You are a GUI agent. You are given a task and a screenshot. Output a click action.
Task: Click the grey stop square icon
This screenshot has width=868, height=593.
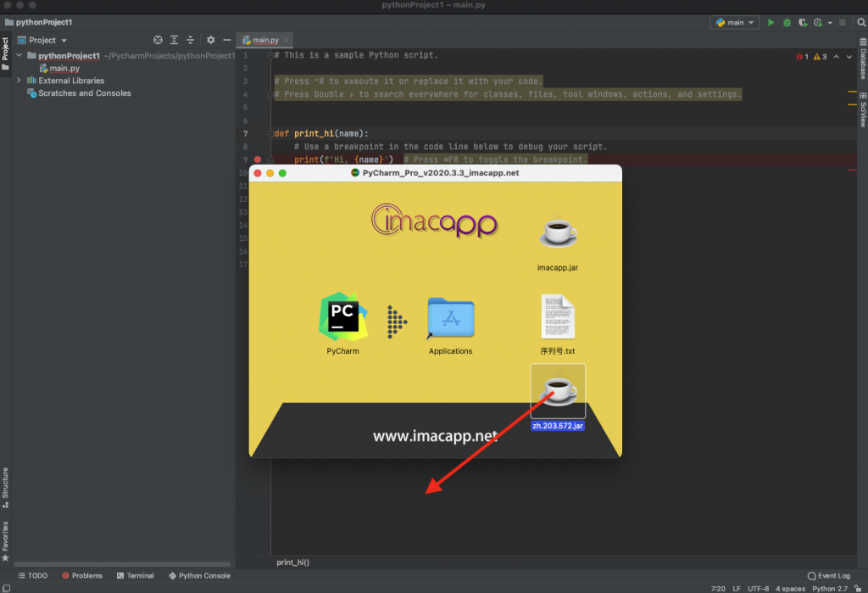[x=843, y=23]
